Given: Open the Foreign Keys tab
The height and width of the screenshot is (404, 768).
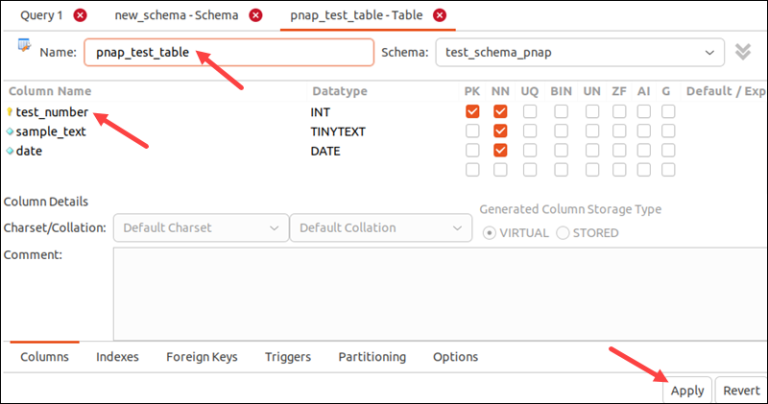Looking at the screenshot, I should (x=201, y=357).
